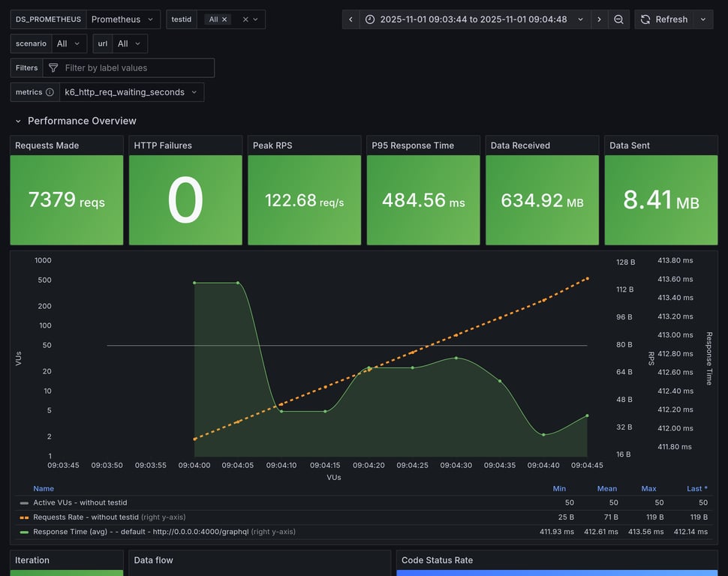
Task: Clear the testid selection with X
Action: 245,19
